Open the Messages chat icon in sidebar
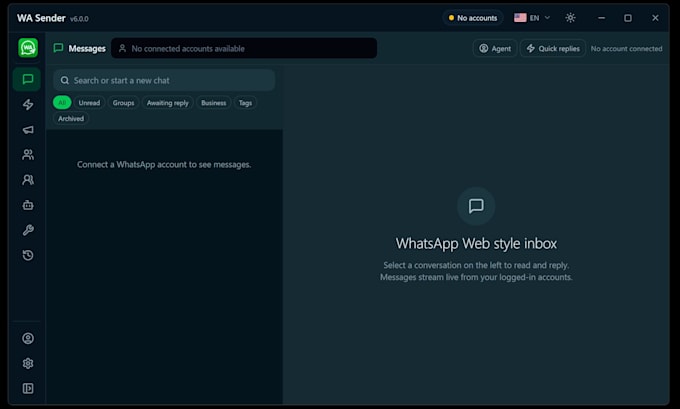 pos(28,79)
